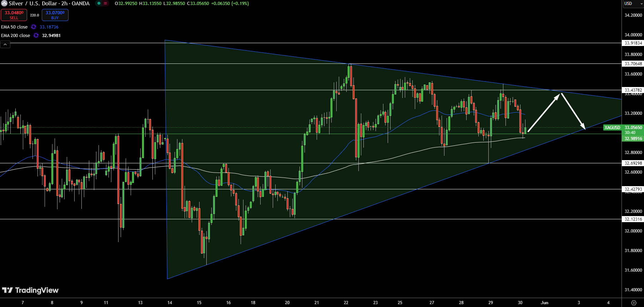Click the EMA 200 value 32.94981
Viewport: 644px width, 307px height.
click(51, 36)
